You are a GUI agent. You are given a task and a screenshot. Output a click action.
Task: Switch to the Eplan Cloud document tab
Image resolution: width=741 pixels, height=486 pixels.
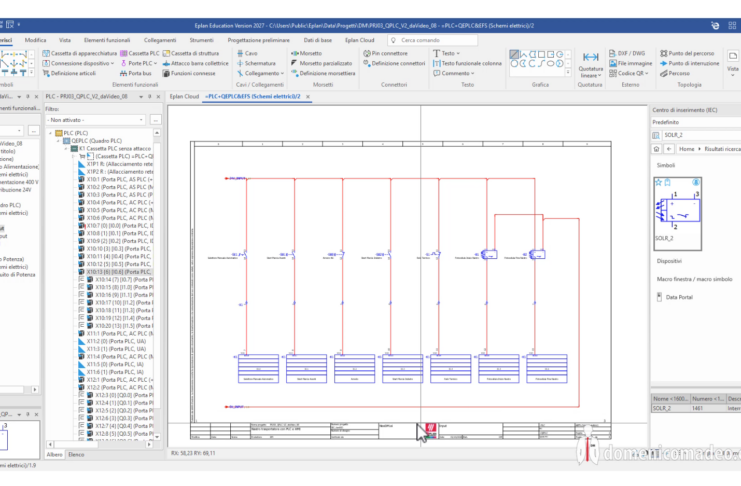184,96
